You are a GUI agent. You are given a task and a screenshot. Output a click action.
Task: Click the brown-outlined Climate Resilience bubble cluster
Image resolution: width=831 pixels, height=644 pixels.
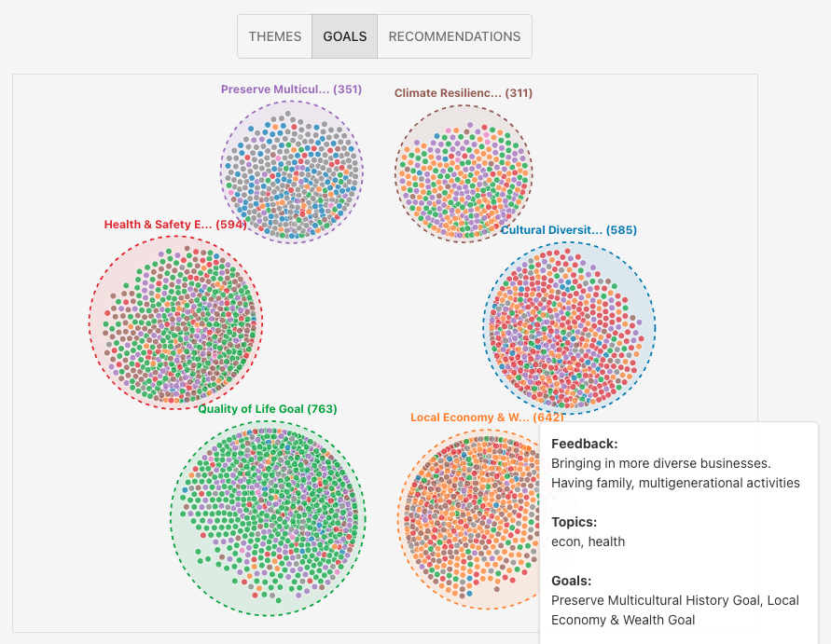(x=464, y=174)
